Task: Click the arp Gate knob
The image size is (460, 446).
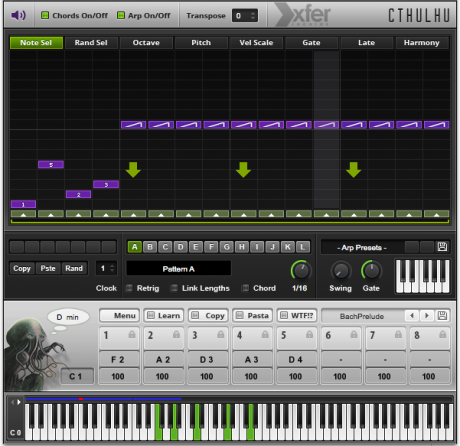Action: (371, 271)
